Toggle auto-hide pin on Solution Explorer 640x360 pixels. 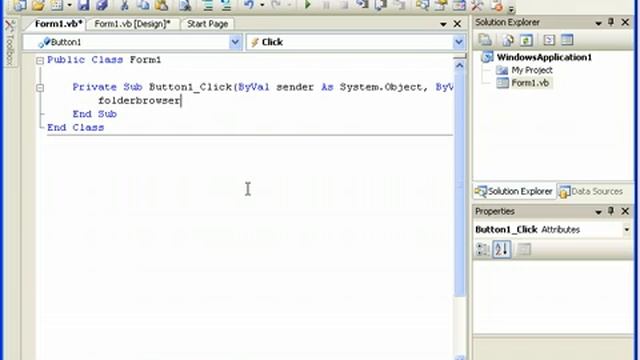(x=611, y=22)
